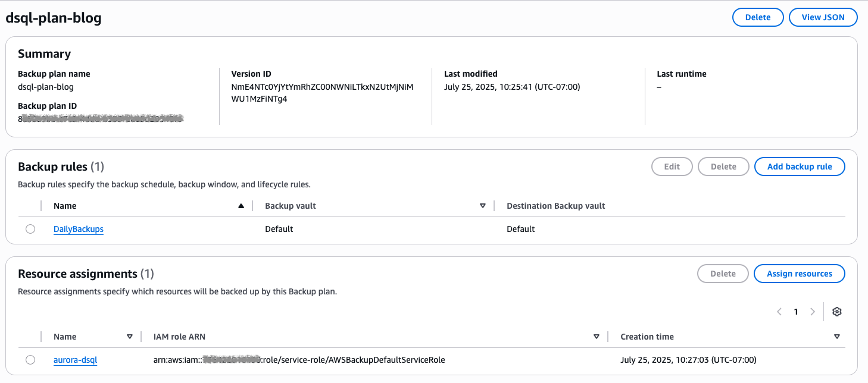Open the DailyBackups rule details
Image resolution: width=868 pixels, height=383 pixels.
point(78,228)
